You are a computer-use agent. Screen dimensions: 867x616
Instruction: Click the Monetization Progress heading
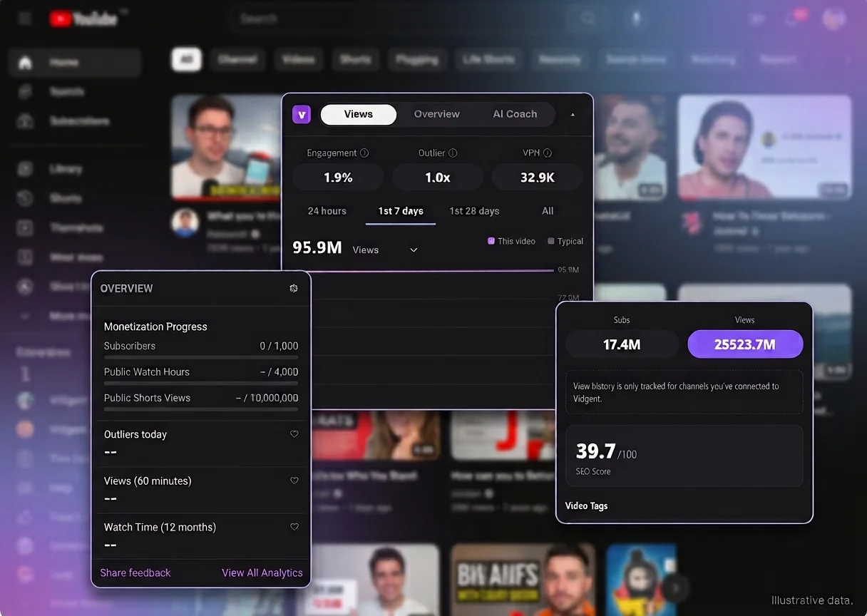(155, 327)
